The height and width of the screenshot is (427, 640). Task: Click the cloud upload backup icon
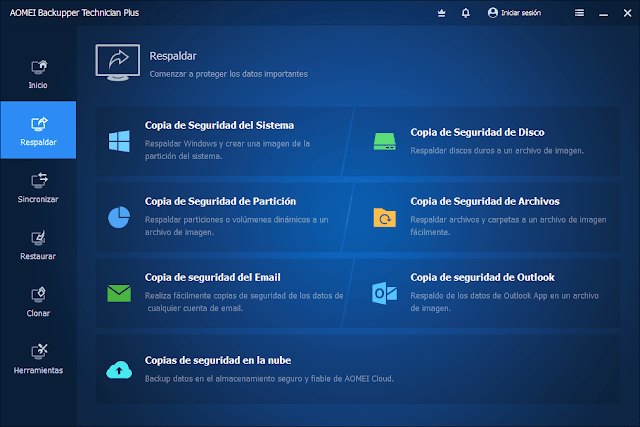119,369
